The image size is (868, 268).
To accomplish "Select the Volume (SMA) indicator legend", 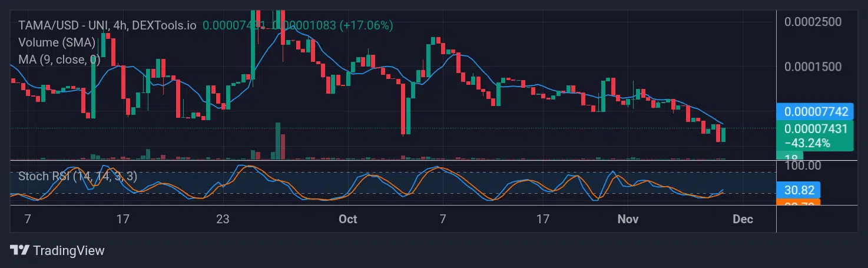I will point(57,42).
